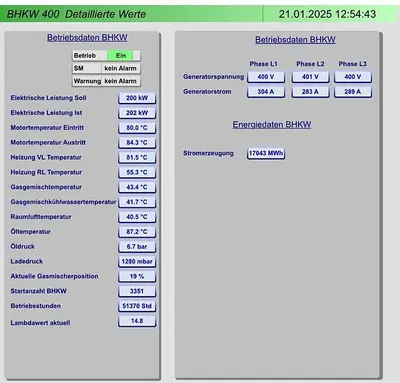
Task: Click the Öltemperatur label
Action: tap(30, 231)
